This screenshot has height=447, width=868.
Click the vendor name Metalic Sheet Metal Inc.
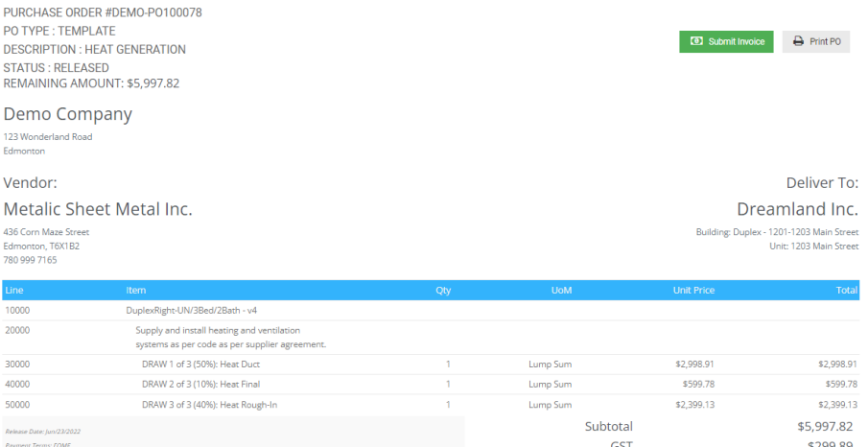98,209
